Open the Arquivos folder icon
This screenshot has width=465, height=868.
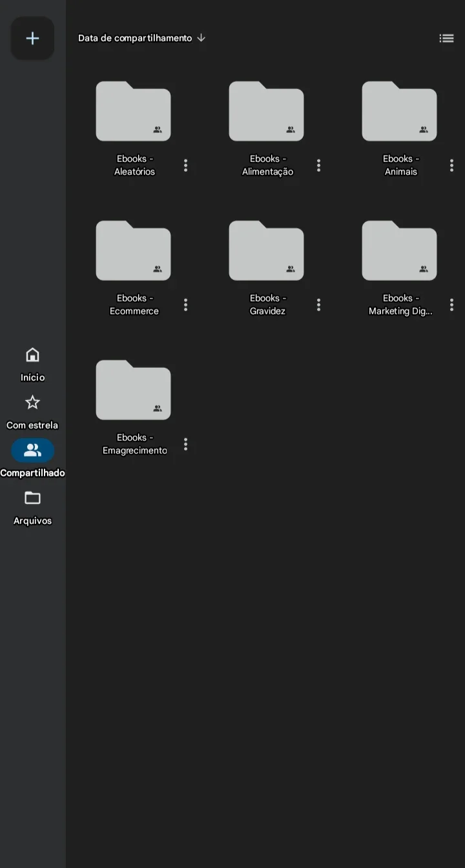click(32, 498)
